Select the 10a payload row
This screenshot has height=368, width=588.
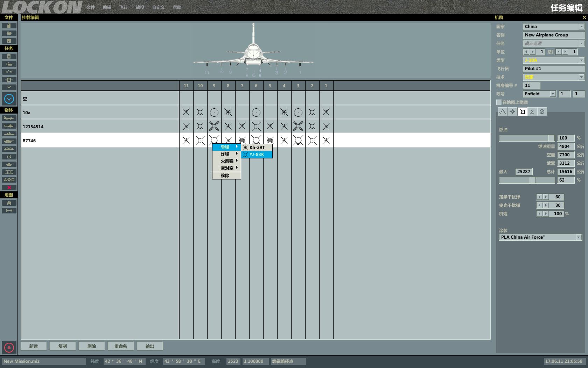[255, 113]
